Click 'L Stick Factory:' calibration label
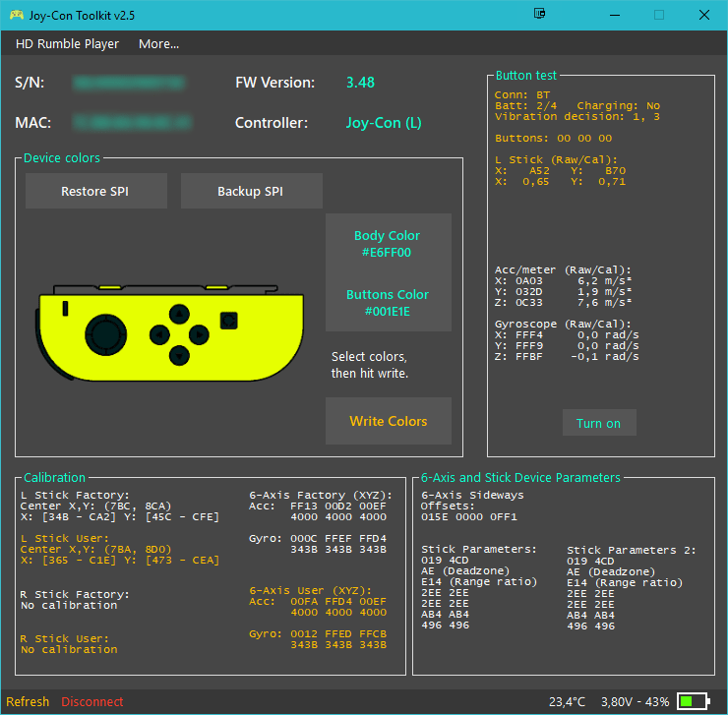Screen dimensions: 728x715 pyautogui.click(x=75, y=496)
